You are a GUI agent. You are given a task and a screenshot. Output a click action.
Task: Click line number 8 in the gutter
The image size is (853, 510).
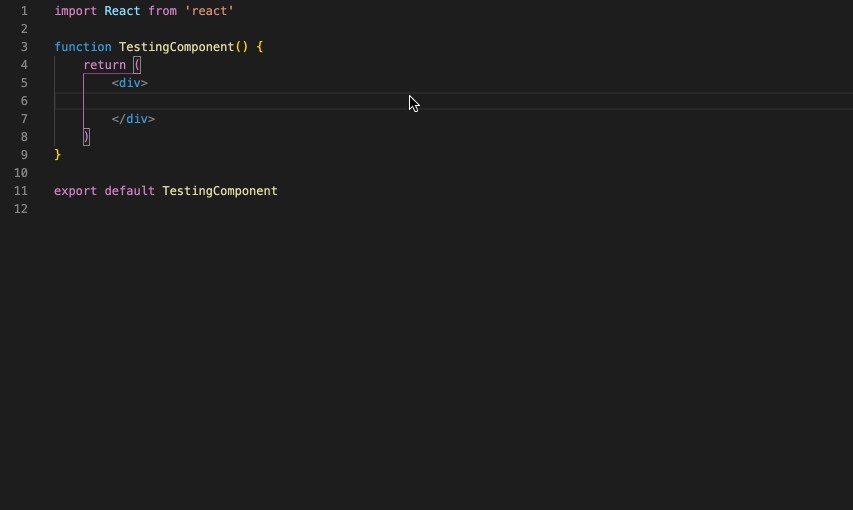tap(24, 137)
